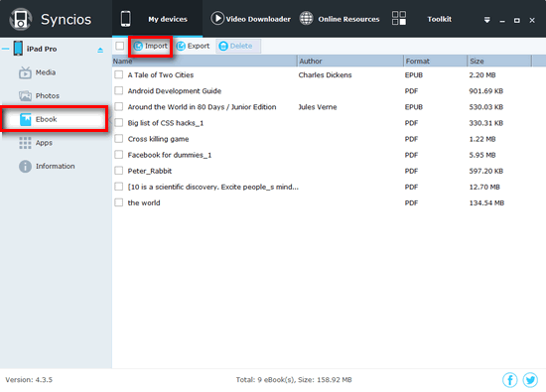Viewport: 546px width, 392px height.
Task: Open the Information sidebar item
Action: (47, 167)
